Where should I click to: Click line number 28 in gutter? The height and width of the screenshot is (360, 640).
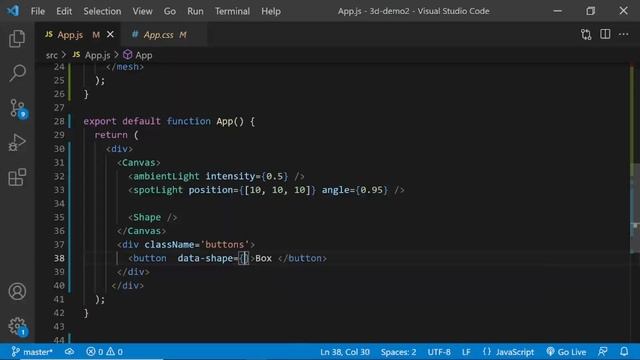pos(59,121)
